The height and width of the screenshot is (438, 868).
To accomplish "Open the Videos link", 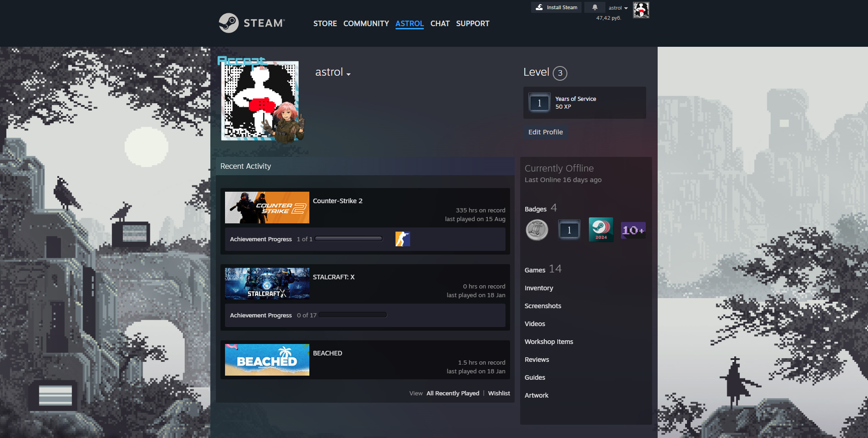I will (535, 324).
